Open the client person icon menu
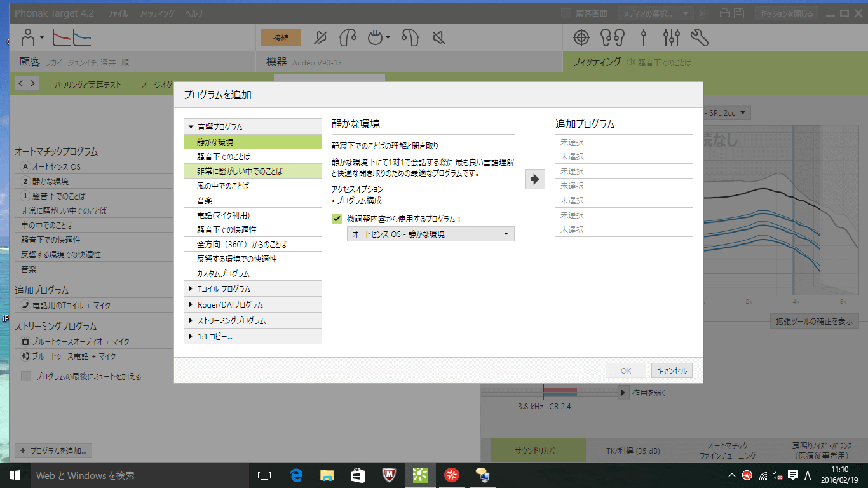 click(x=32, y=37)
